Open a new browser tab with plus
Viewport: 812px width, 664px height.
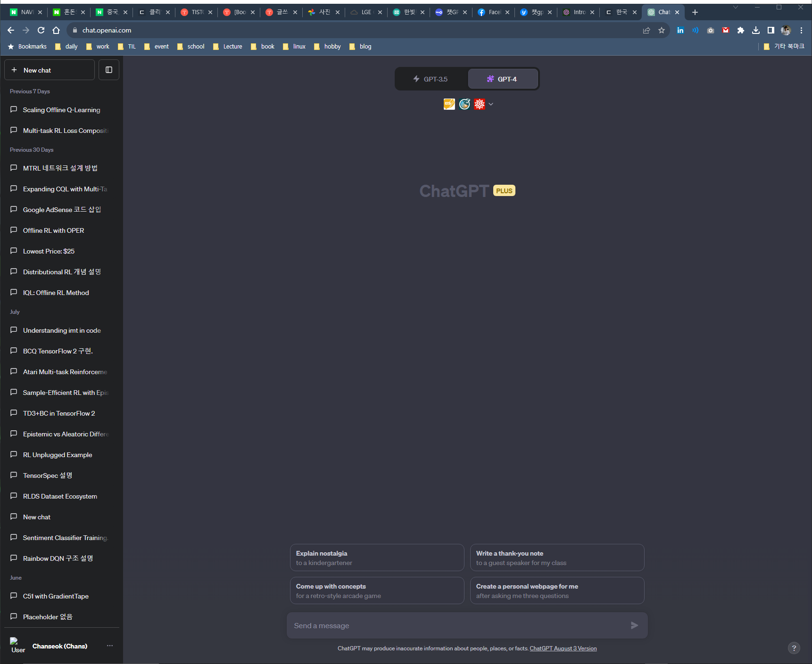coord(695,12)
